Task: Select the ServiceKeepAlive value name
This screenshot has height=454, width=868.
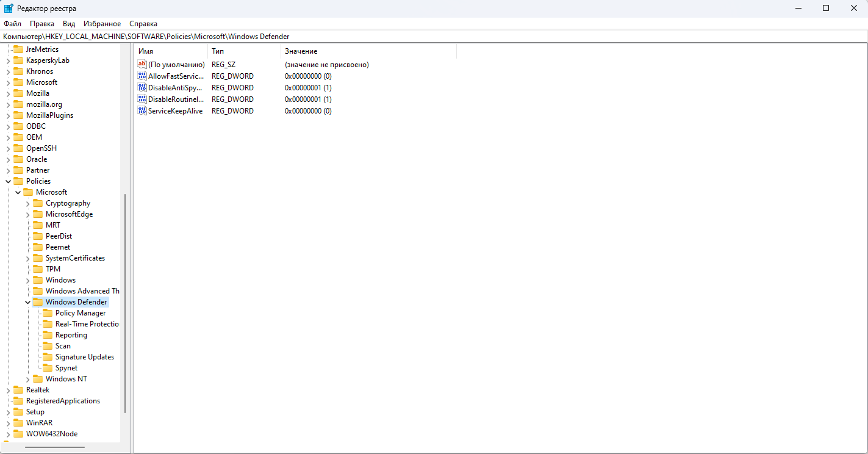Action: pyautogui.click(x=175, y=110)
